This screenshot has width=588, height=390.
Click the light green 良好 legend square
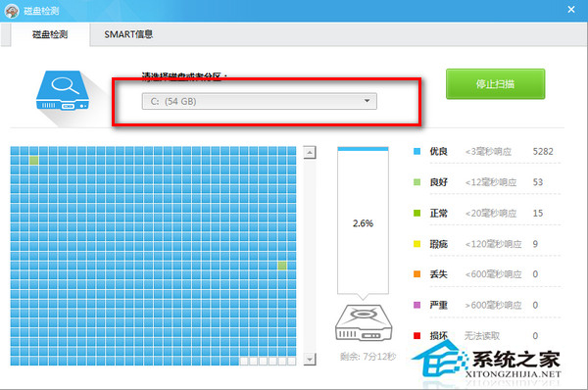(x=416, y=182)
